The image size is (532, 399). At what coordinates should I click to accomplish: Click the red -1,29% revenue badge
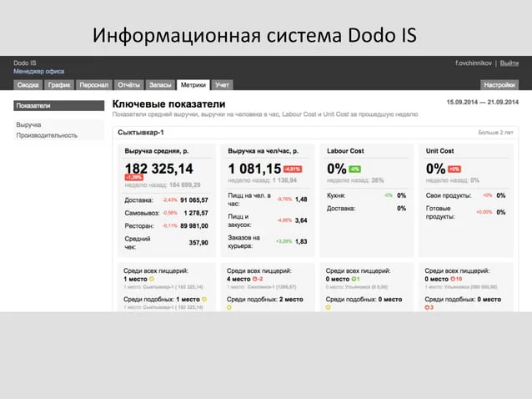pyautogui.click(x=134, y=177)
